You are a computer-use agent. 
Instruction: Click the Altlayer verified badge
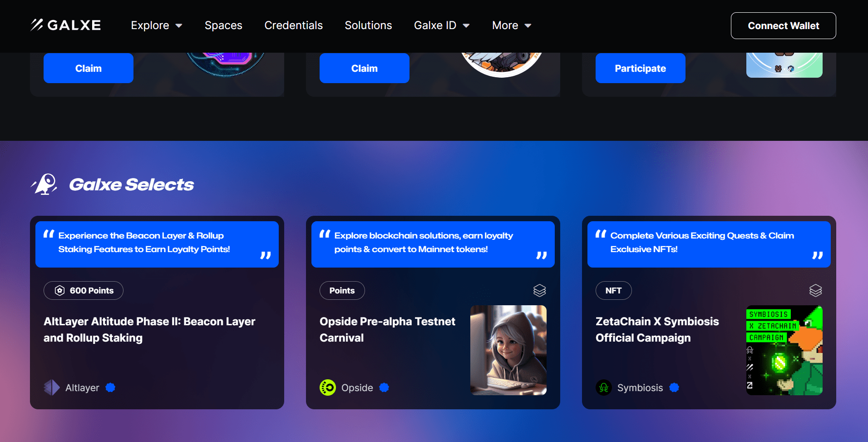click(110, 387)
